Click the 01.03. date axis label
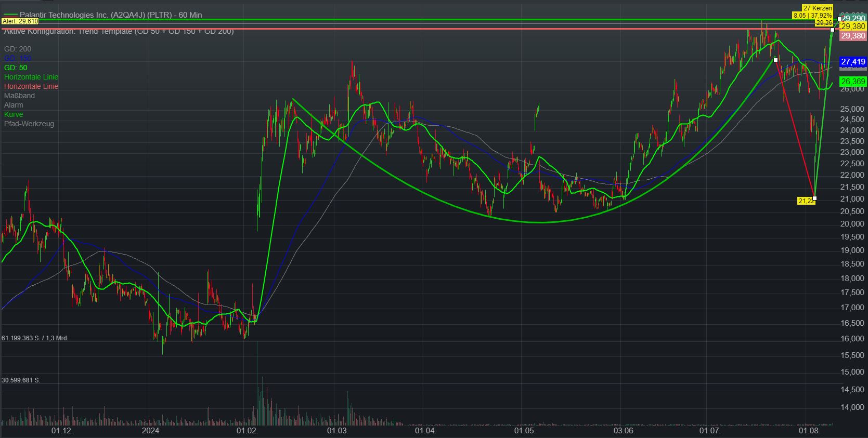This screenshot has width=868, height=438. [x=337, y=431]
